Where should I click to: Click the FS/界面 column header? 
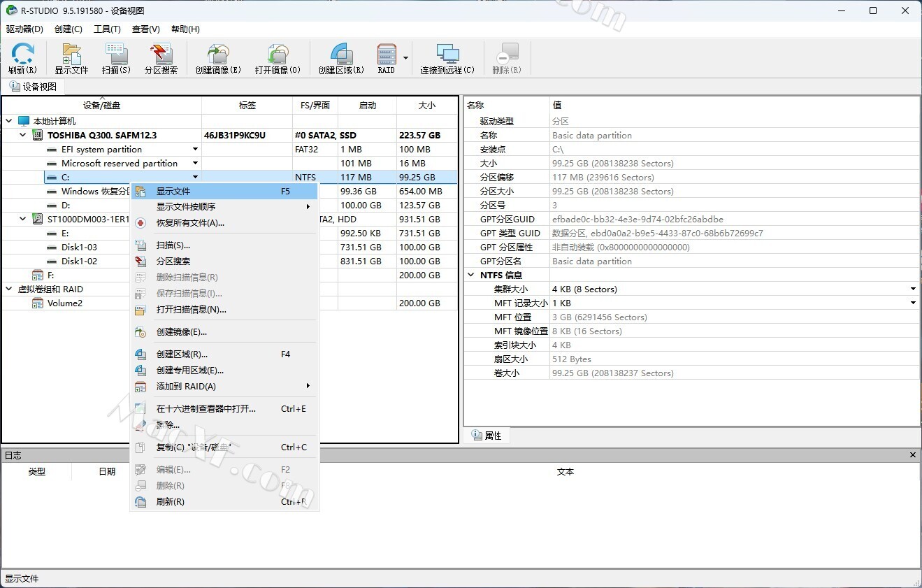pos(315,106)
